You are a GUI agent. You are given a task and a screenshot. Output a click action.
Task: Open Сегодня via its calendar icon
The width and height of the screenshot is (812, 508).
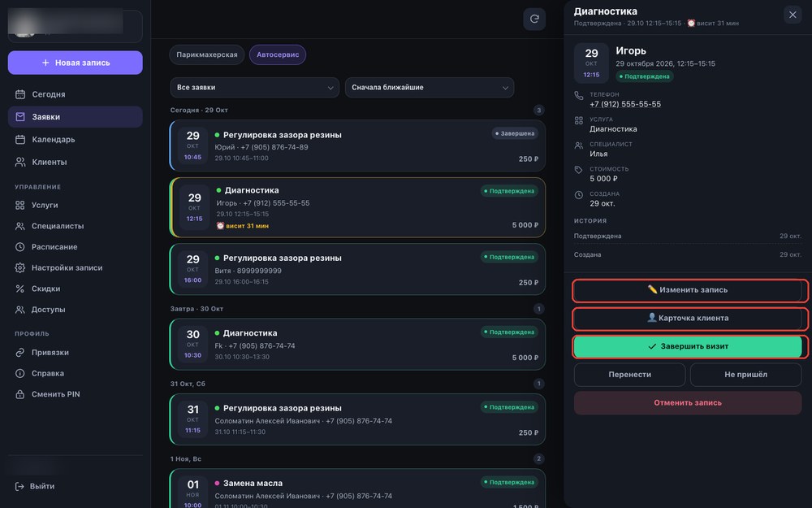point(20,94)
